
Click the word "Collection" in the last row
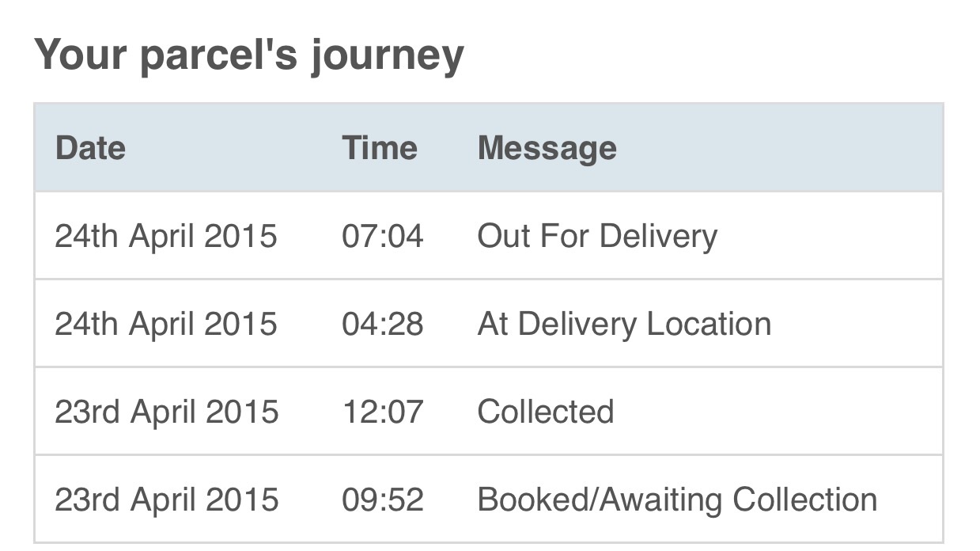[x=804, y=500]
